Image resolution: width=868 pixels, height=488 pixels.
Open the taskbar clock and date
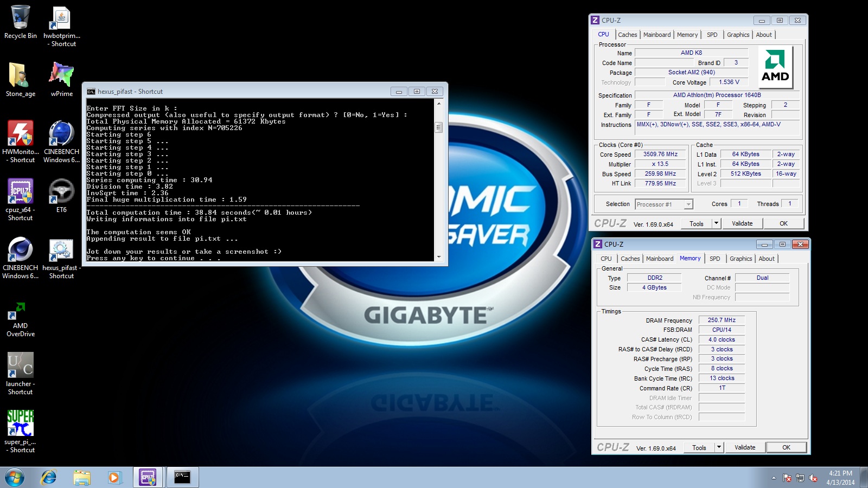coord(840,478)
